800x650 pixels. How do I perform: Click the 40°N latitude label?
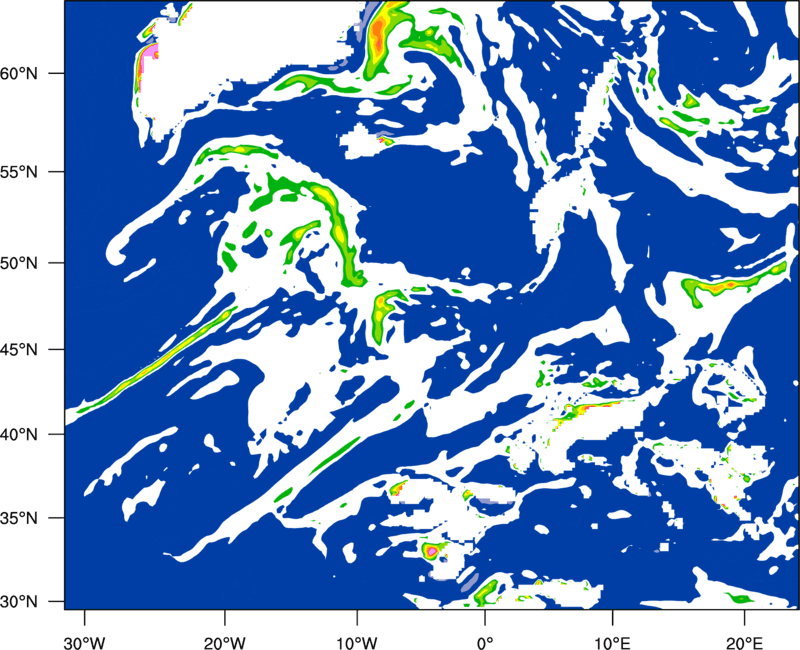[19, 434]
